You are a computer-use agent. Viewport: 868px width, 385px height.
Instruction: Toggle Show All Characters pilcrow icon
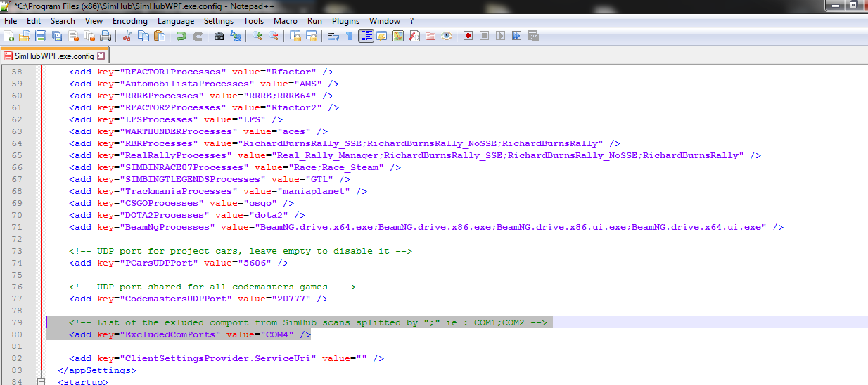pos(349,36)
